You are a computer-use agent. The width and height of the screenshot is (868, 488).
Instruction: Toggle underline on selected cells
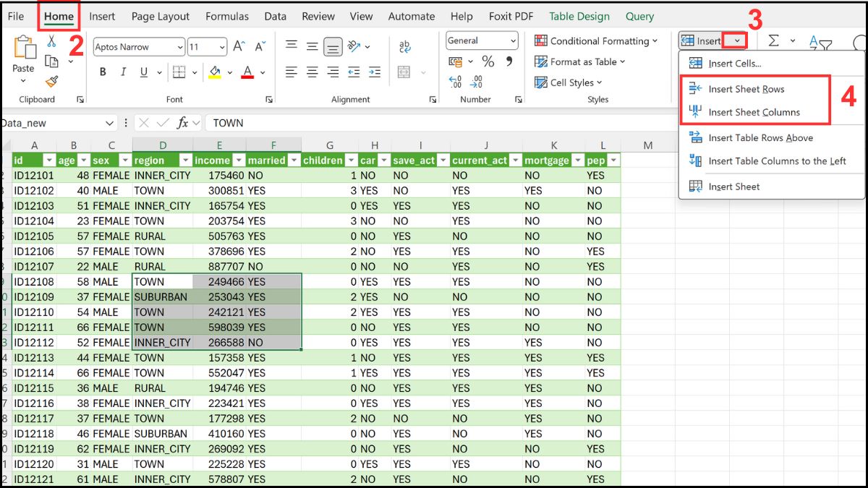click(x=142, y=72)
